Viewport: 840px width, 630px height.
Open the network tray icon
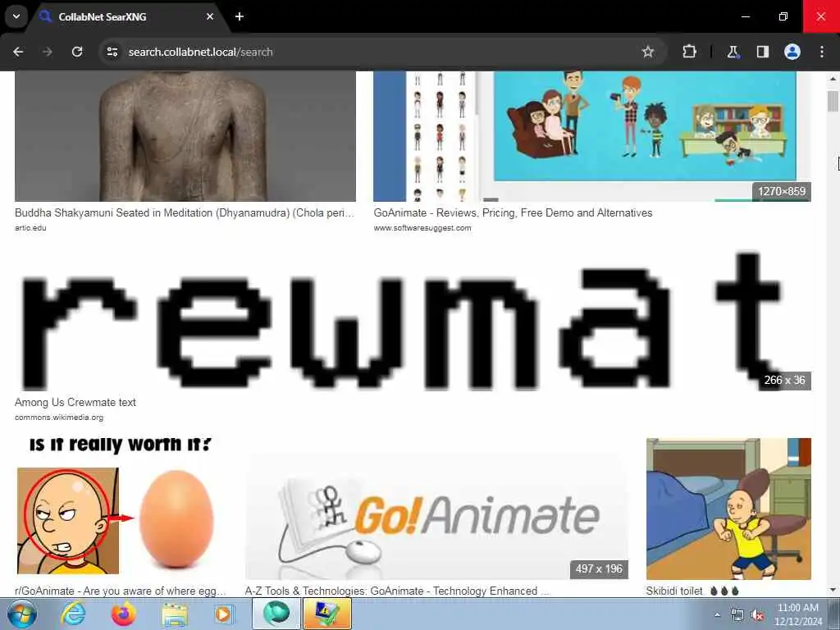(x=737, y=615)
